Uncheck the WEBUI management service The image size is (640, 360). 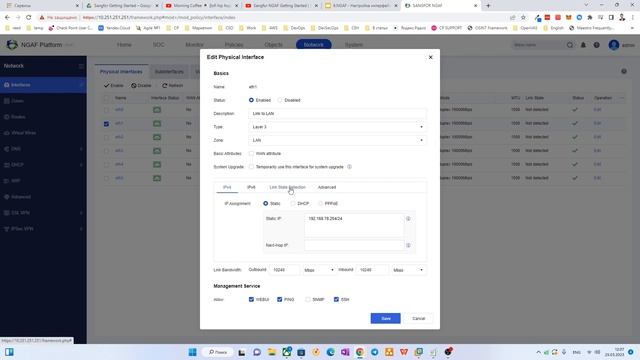pos(251,299)
